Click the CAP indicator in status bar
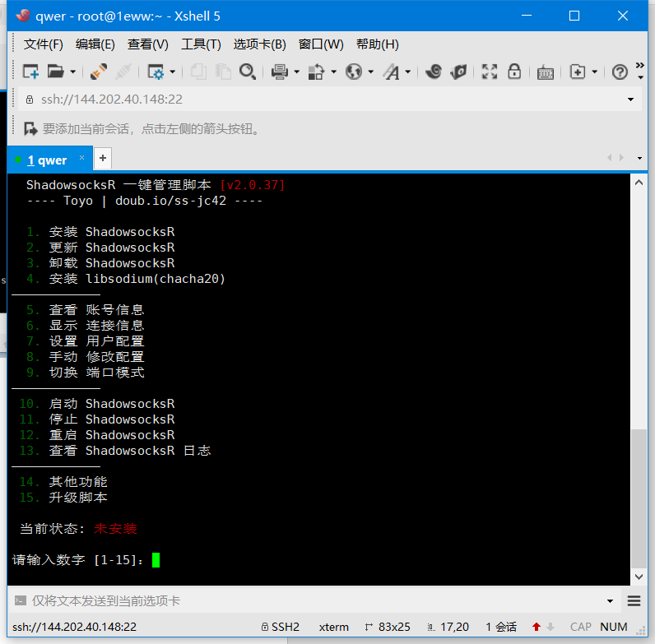655x644 pixels. [581, 627]
